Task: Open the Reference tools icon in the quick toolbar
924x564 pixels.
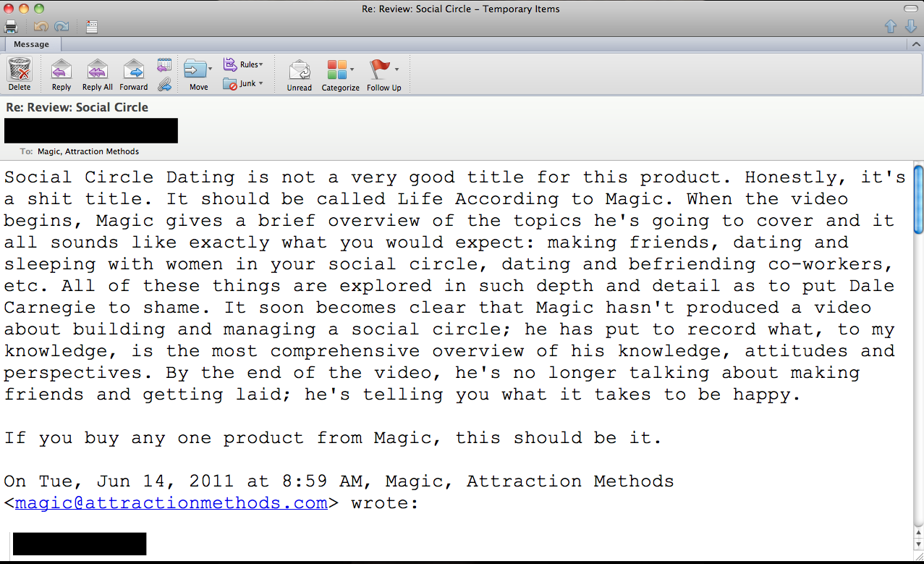Action: 92,27
